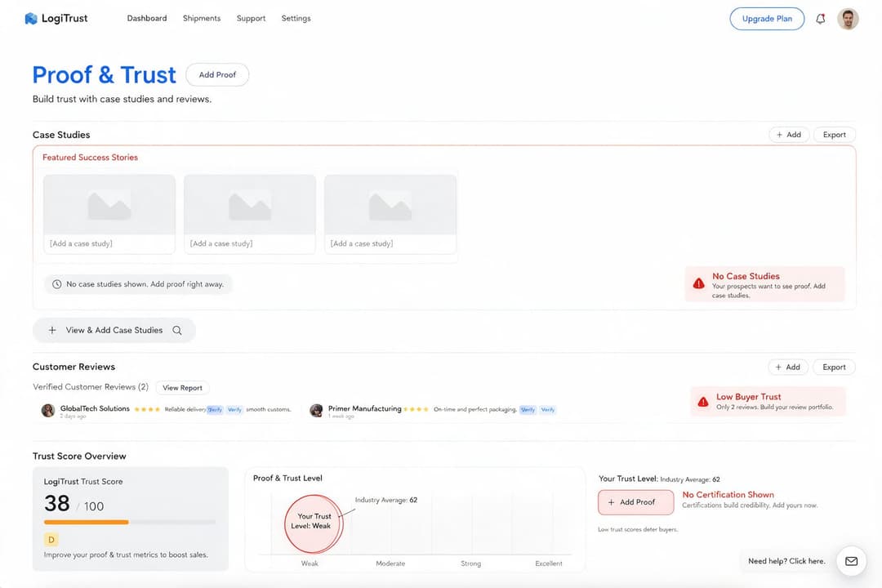Open the user profile avatar
This screenshot has height=588, width=882.
[848, 19]
